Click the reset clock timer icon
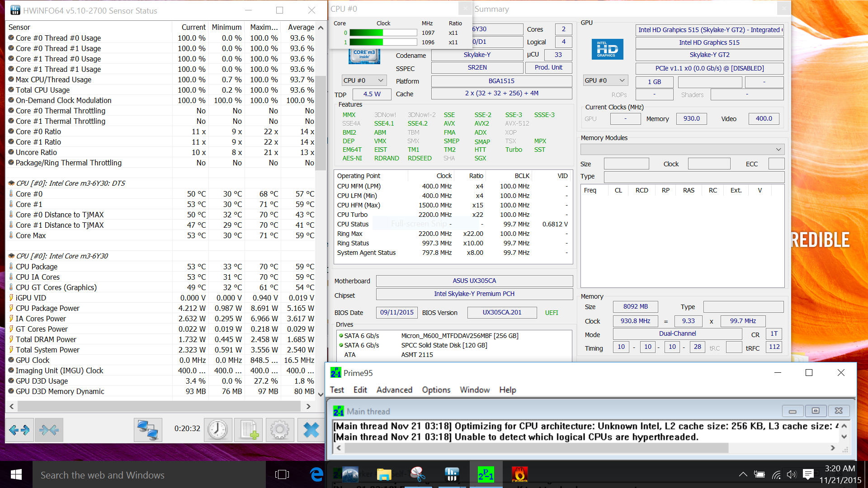Image resolution: width=868 pixels, height=488 pixels. [217, 430]
